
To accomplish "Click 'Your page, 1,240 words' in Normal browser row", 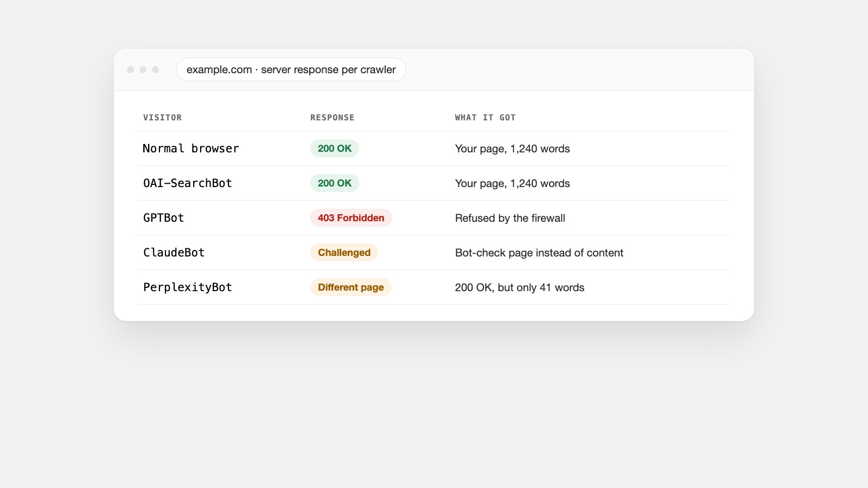I will pos(513,149).
